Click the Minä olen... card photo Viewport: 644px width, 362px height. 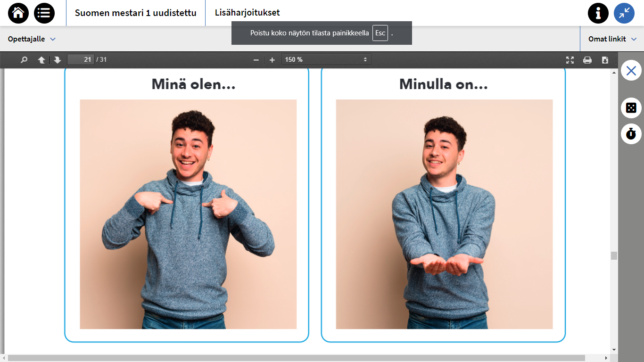pos(188,214)
